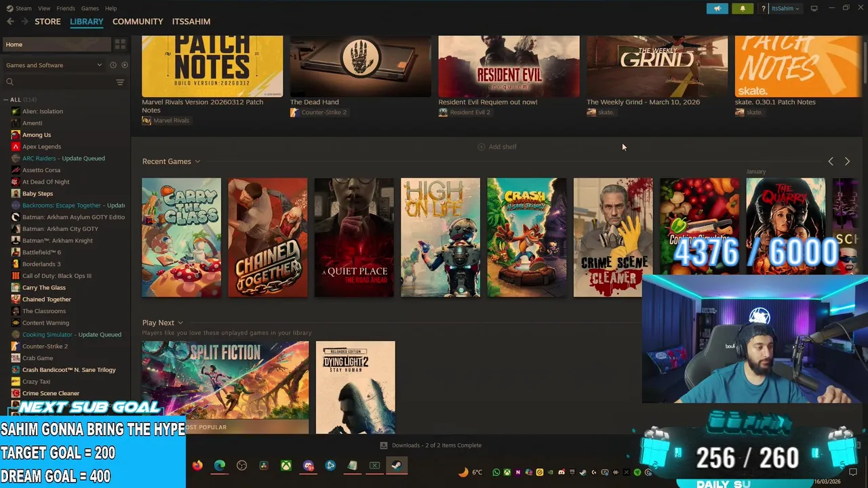This screenshot has height=488, width=868.
Task: Switch to Big Picture mode icon
Action: coord(814,8)
